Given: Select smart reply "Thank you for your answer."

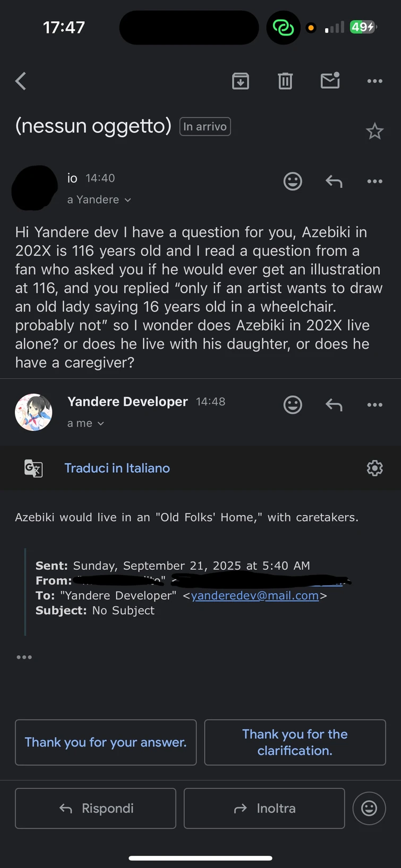Looking at the screenshot, I should pyautogui.click(x=106, y=742).
